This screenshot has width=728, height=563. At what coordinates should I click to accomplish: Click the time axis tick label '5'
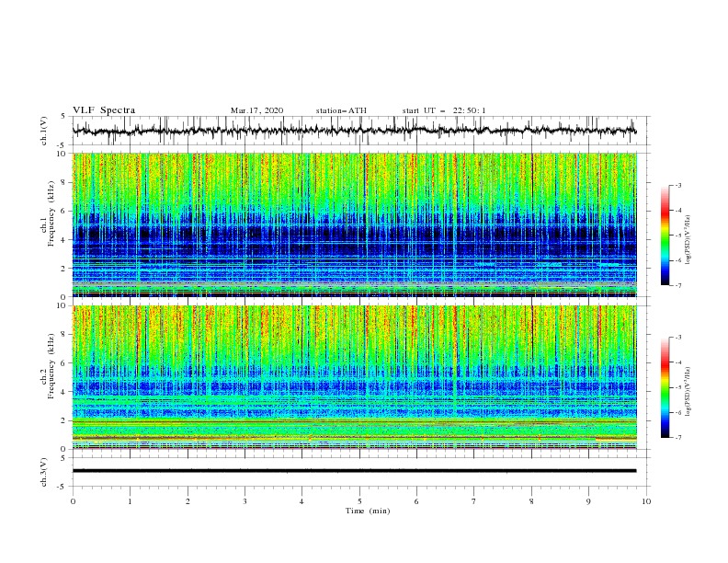point(359,501)
